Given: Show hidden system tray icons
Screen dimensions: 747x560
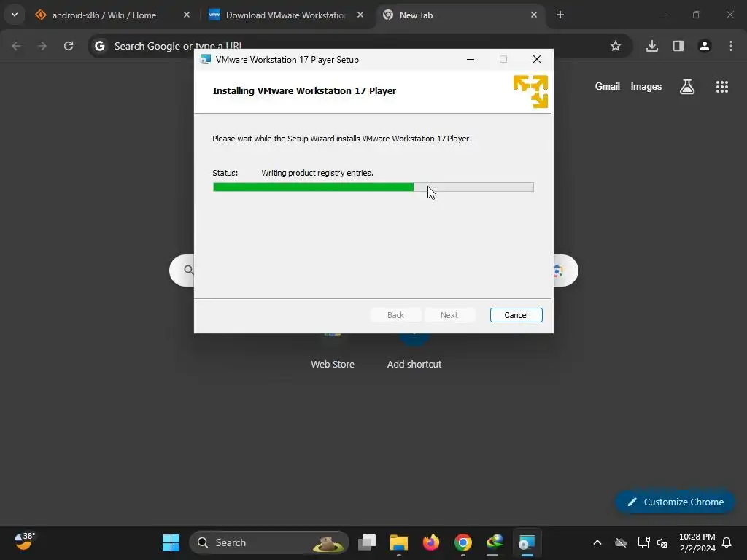Looking at the screenshot, I should tap(597, 542).
